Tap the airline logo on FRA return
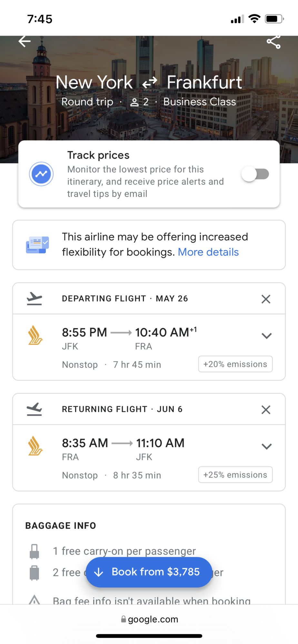 (35, 446)
